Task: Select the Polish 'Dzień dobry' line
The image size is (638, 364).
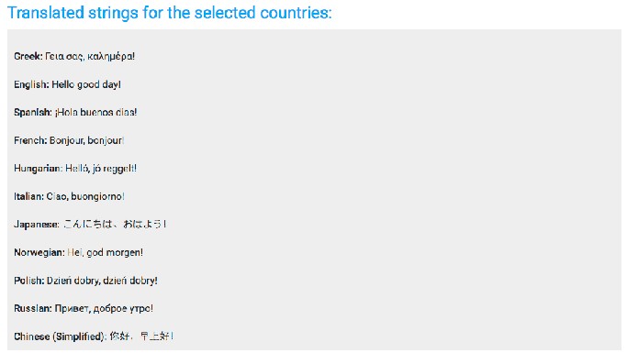Action: (85, 281)
